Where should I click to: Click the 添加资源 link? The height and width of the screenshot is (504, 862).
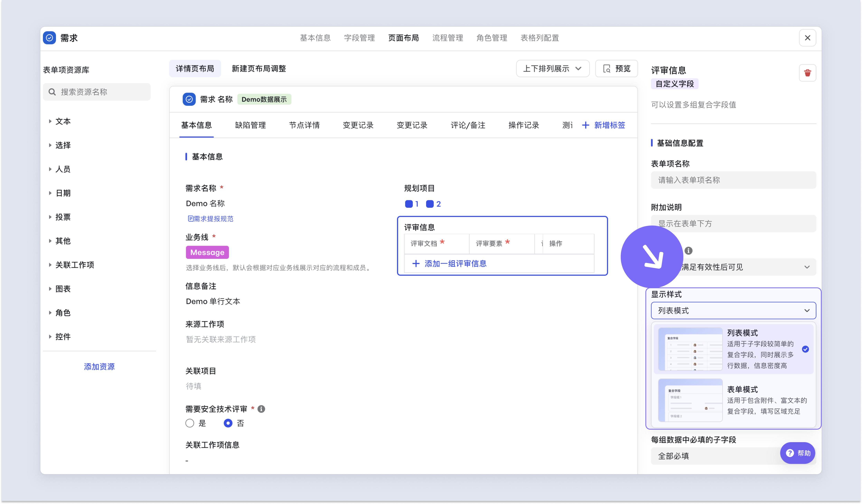click(x=99, y=367)
